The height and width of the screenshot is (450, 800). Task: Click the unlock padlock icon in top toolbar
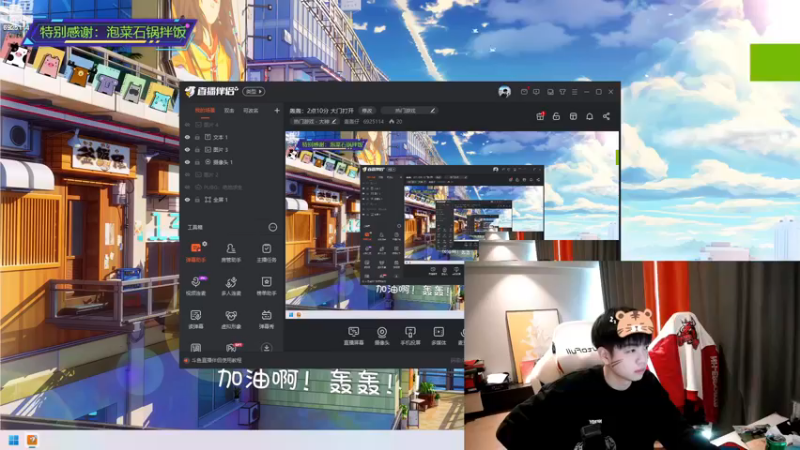tap(556, 116)
